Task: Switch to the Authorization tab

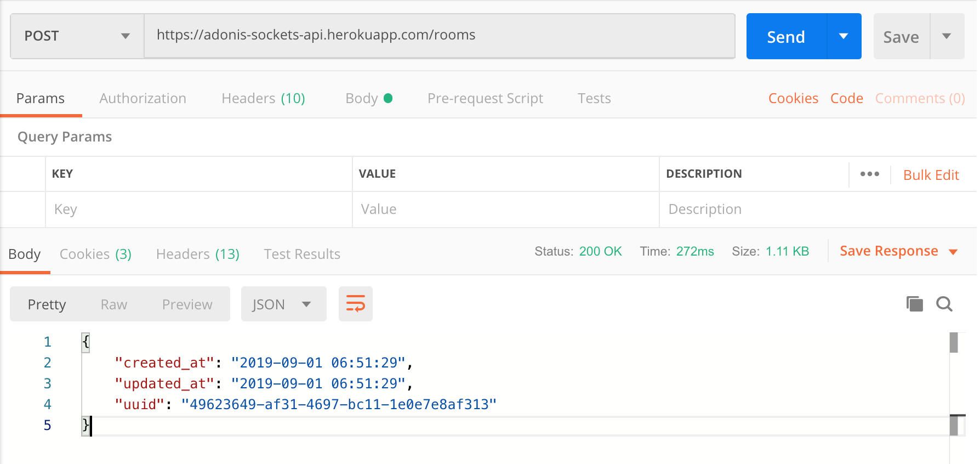Action: pos(143,99)
